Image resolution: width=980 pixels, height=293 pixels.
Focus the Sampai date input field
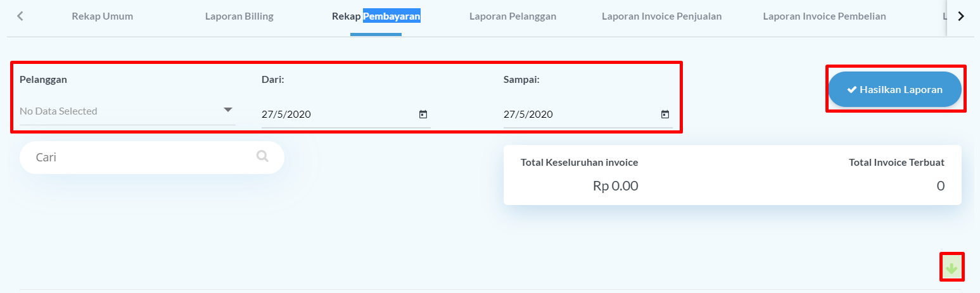[578, 115]
